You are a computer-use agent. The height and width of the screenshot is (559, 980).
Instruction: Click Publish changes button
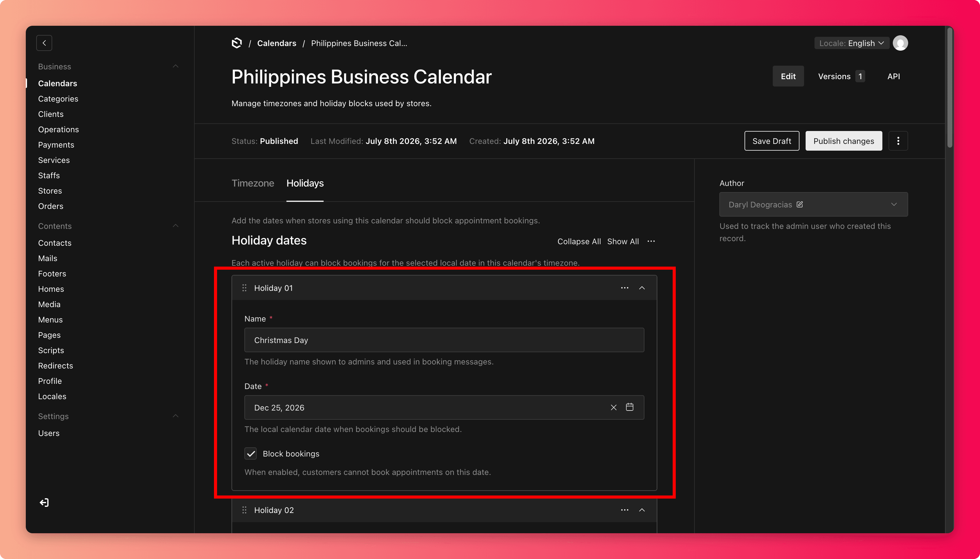[x=844, y=141]
